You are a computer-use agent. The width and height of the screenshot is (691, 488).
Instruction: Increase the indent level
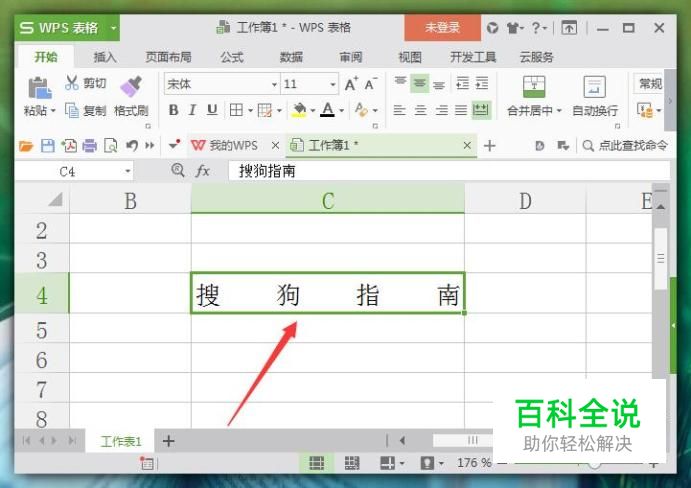[x=482, y=83]
